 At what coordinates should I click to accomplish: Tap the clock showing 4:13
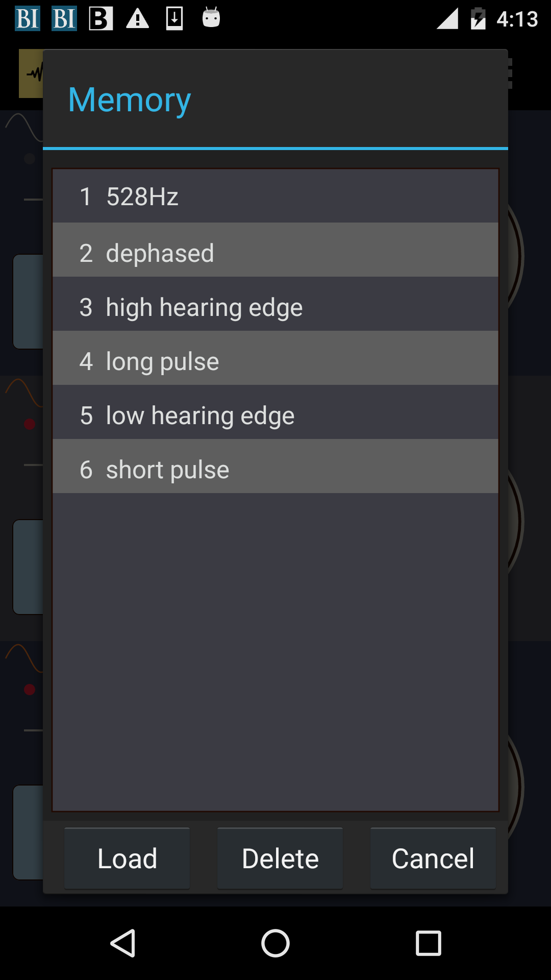517,19
